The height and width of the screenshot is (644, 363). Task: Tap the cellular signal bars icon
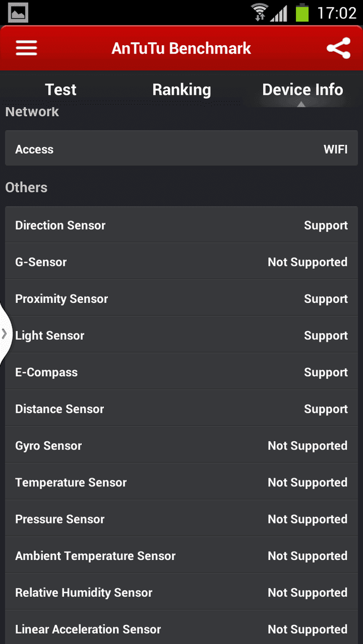click(x=278, y=14)
